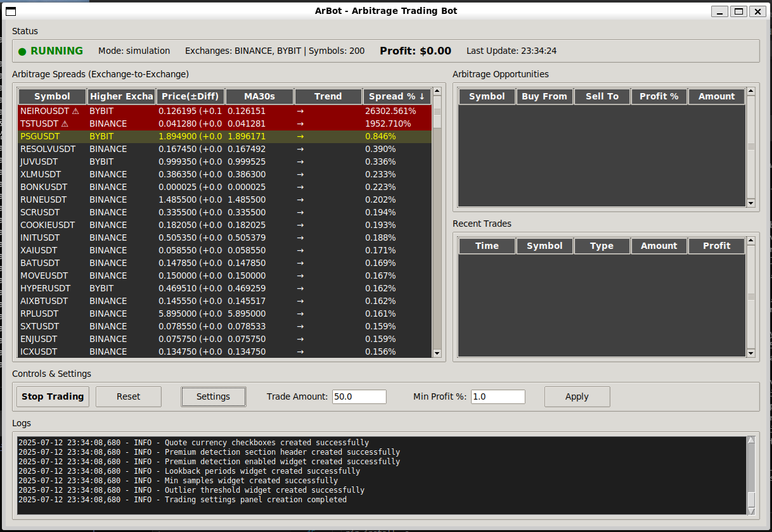772x532 pixels.
Task: Select the TSTUSDT row
Action: click(225, 123)
